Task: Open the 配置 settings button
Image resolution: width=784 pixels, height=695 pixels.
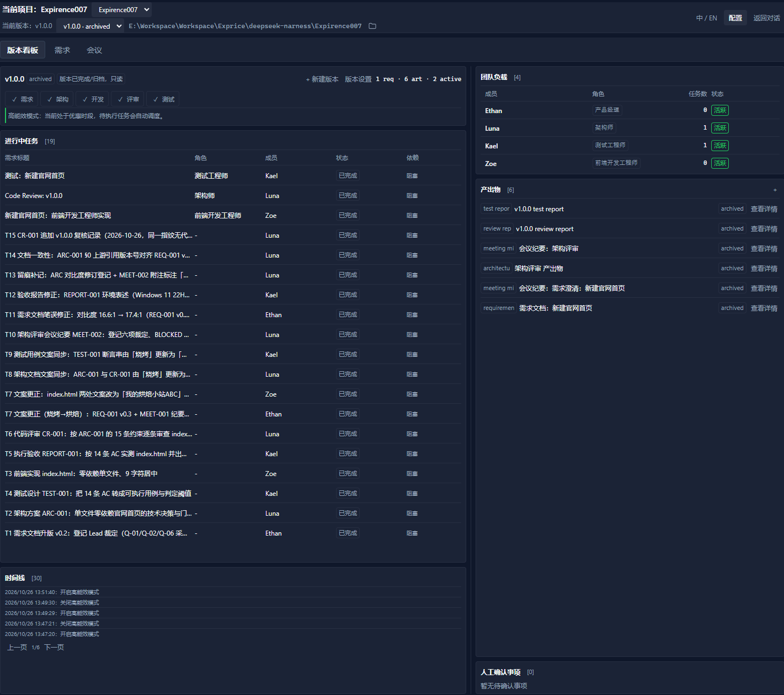Action: (x=735, y=18)
